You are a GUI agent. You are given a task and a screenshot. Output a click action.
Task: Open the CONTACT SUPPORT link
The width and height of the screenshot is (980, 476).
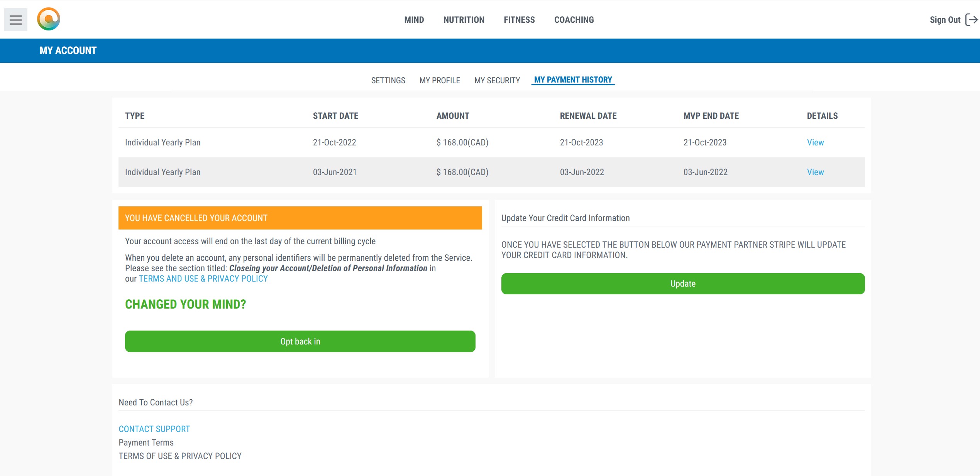(154, 429)
